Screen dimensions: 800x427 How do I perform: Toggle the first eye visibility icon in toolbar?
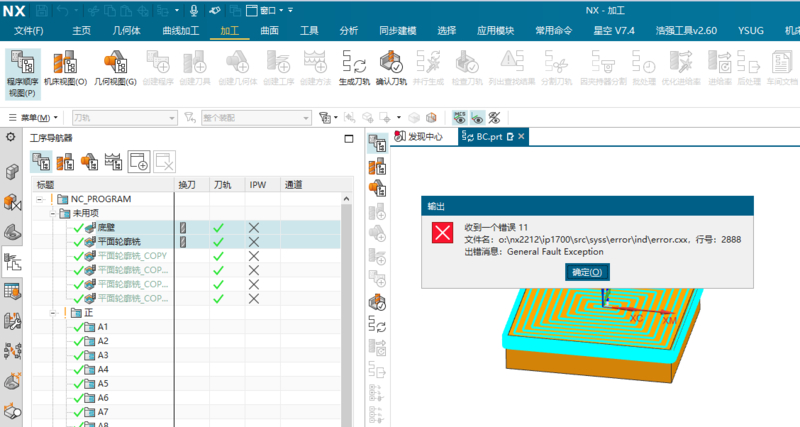(x=458, y=117)
